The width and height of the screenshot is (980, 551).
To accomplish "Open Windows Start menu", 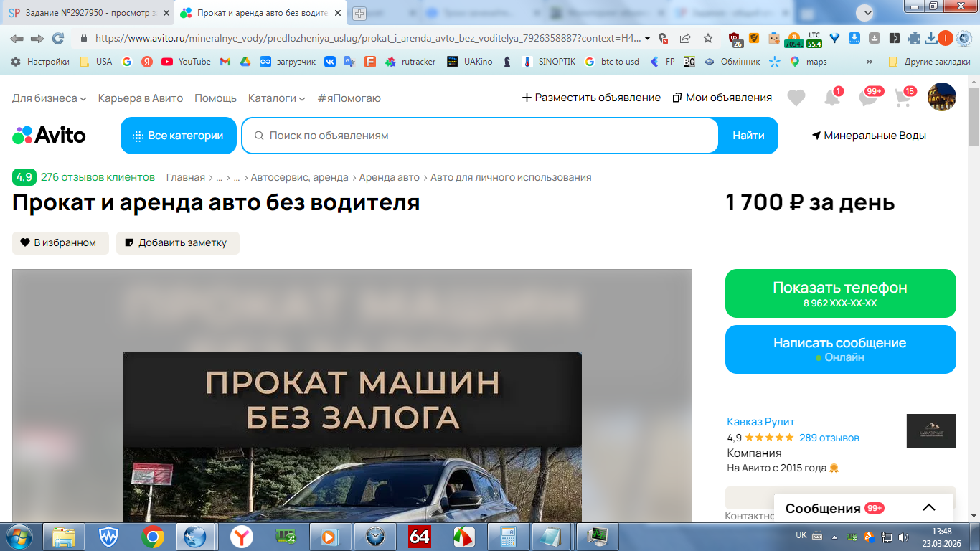I will (19, 536).
